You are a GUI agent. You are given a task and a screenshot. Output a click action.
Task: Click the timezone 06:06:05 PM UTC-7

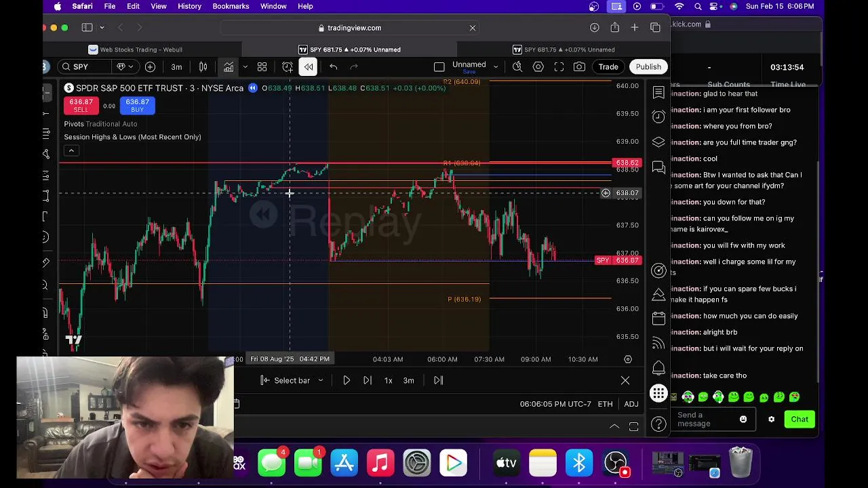[x=555, y=404]
